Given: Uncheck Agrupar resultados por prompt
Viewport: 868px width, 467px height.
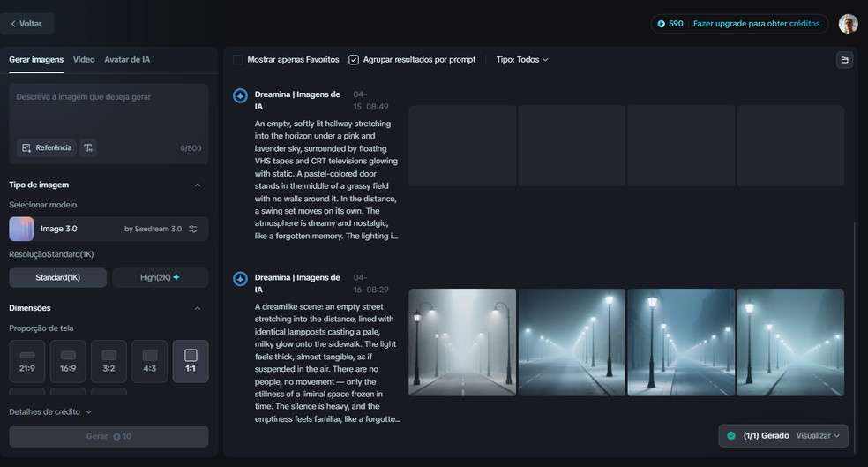Looking at the screenshot, I should [354, 60].
